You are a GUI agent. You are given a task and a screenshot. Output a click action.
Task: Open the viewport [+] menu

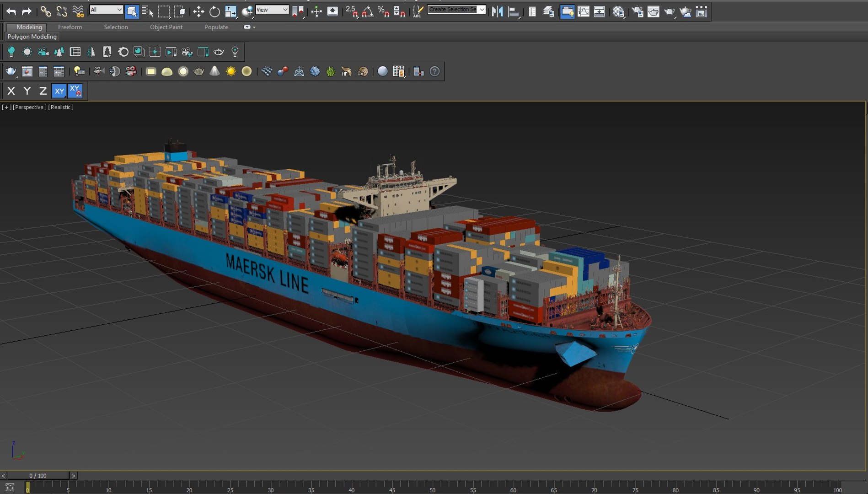click(6, 107)
